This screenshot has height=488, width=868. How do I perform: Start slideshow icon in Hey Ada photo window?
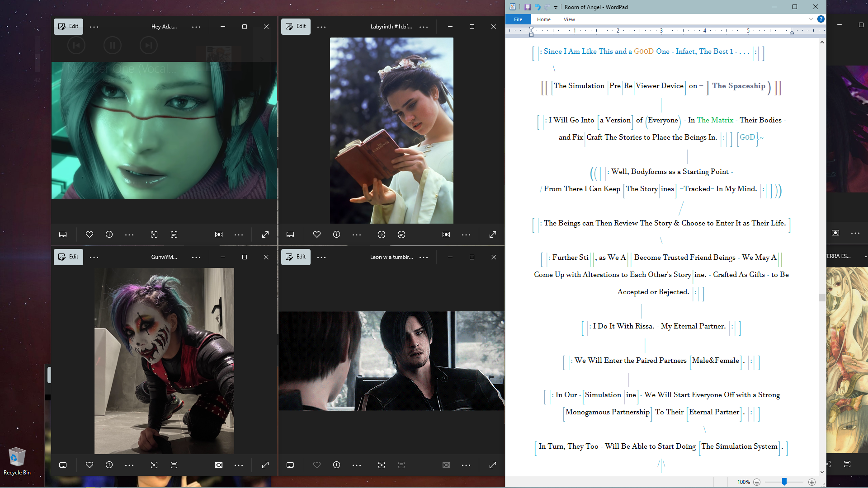(219, 235)
